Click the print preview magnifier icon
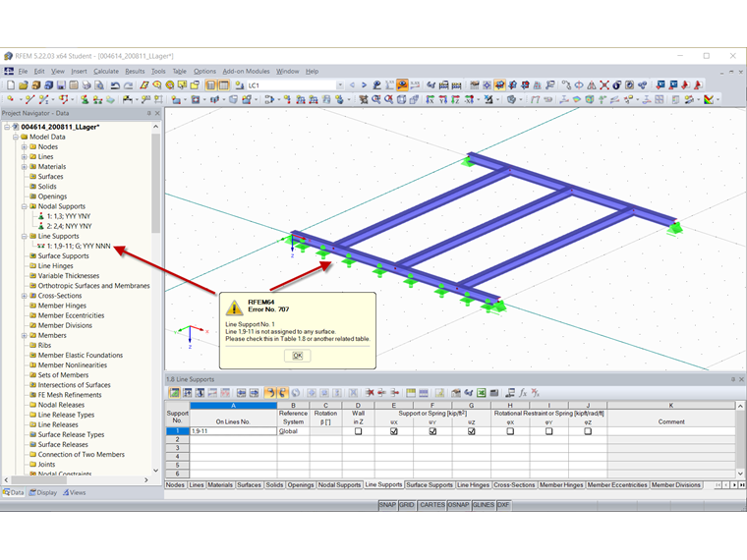 99,85
